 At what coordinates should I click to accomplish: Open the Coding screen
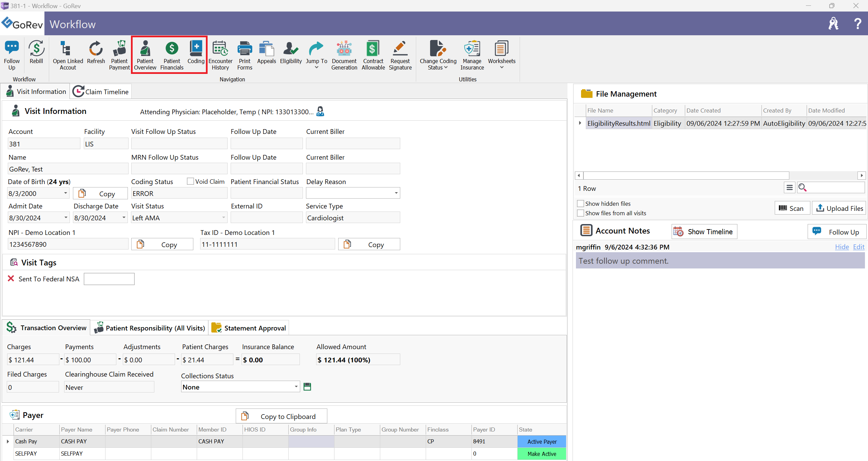(196, 52)
